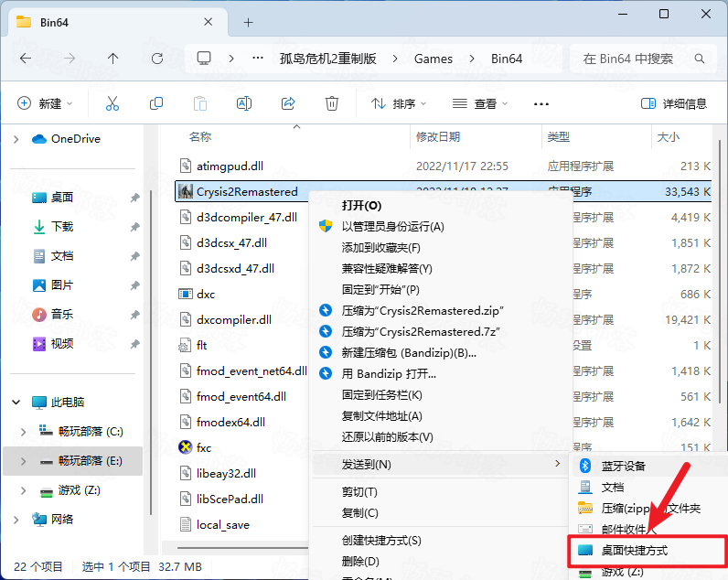
Task: Open 音乐 (Music) in sidebar
Action: (x=62, y=315)
